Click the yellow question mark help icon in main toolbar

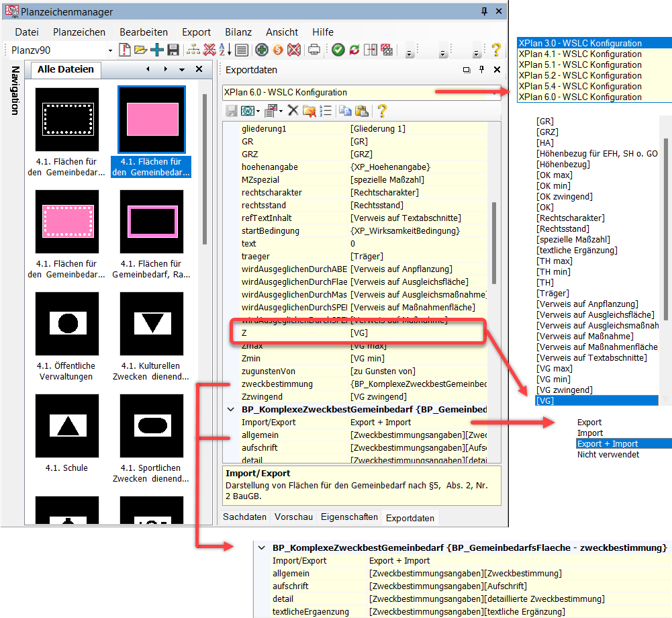click(x=496, y=50)
